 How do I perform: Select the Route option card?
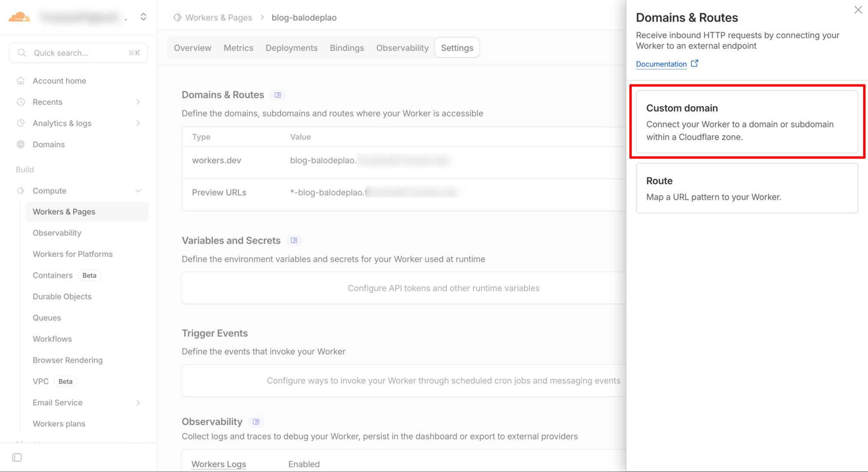[x=746, y=188]
